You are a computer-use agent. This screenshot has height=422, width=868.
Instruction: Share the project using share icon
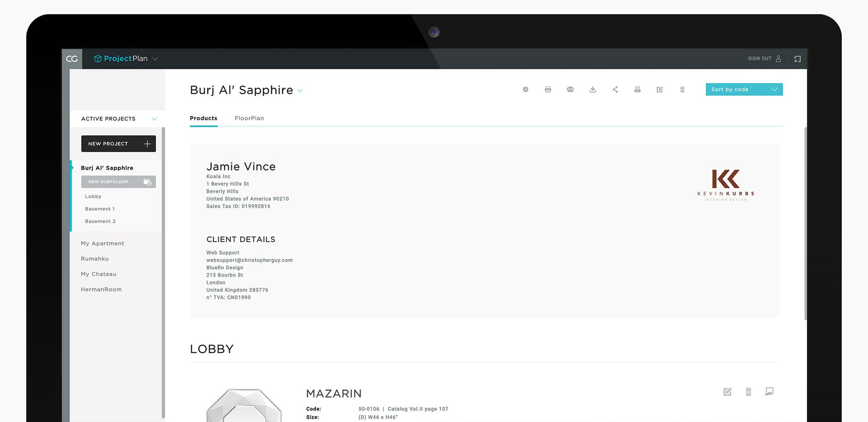click(615, 90)
